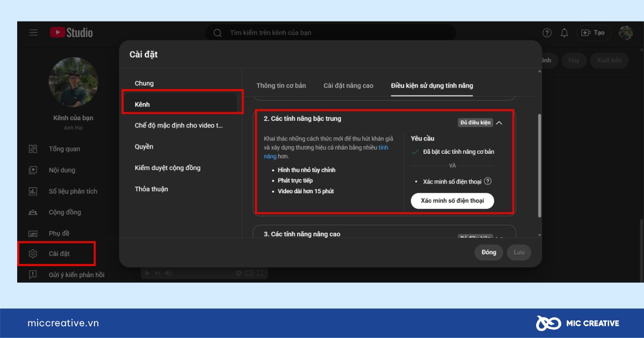Open the hamburger navigation menu

pos(33,32)
